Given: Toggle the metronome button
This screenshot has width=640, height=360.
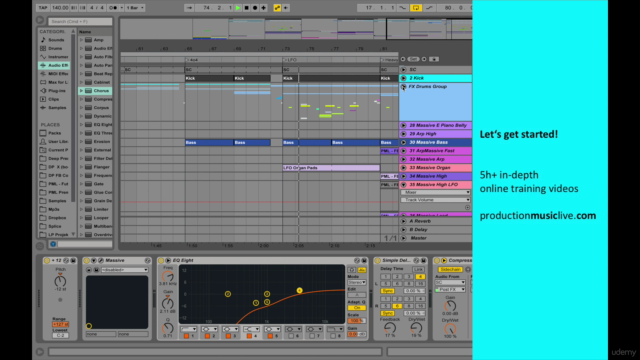Looking at the screenshot, I should click(x=114, y=8).
